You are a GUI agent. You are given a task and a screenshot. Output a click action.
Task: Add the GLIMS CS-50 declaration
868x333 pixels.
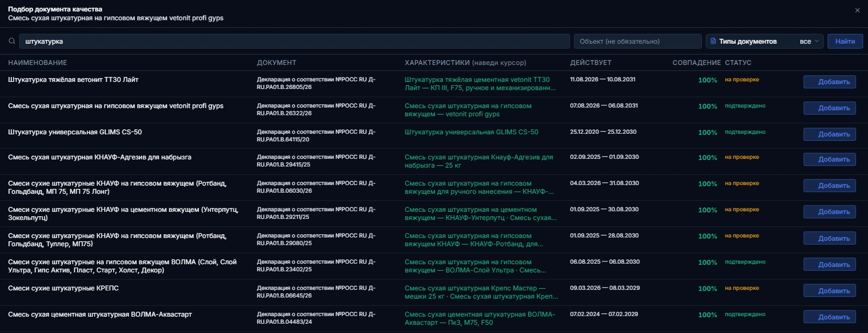coord(829,134)
